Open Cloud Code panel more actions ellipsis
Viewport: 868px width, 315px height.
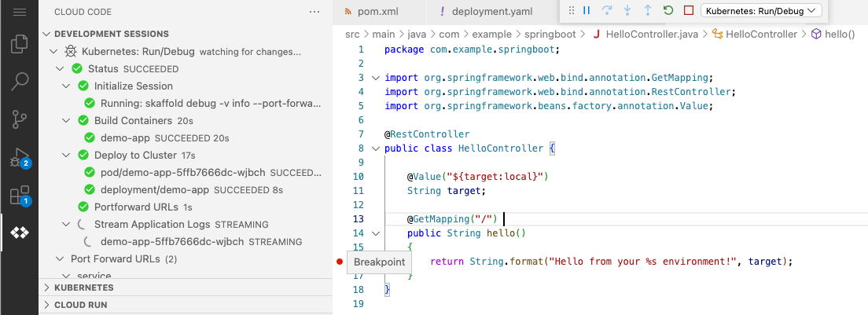coord(314,12)
